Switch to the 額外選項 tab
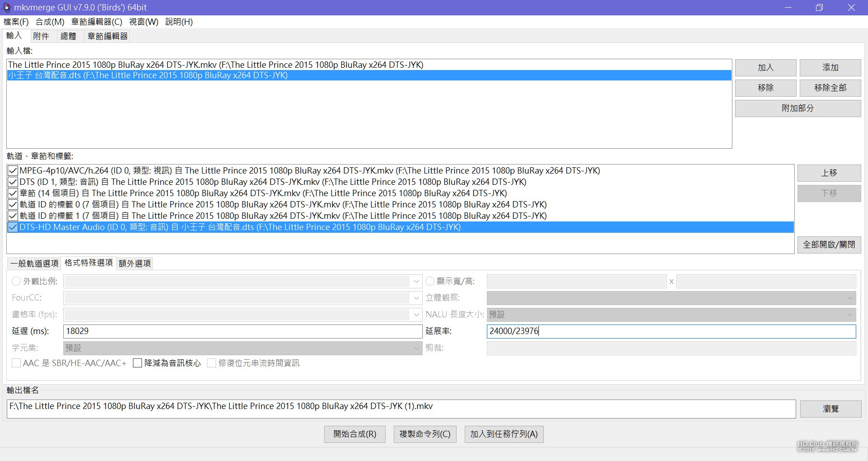 point(135,263)
